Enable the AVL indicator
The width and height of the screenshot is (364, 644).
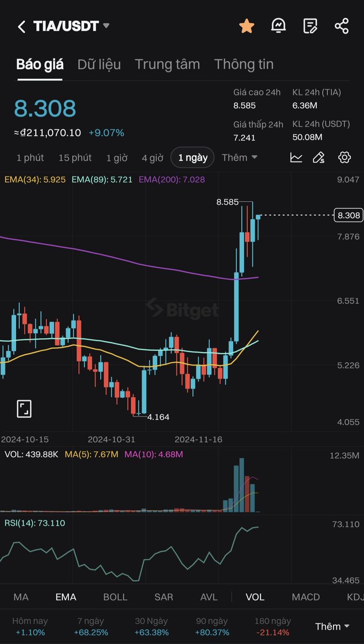tap(209, 597)
